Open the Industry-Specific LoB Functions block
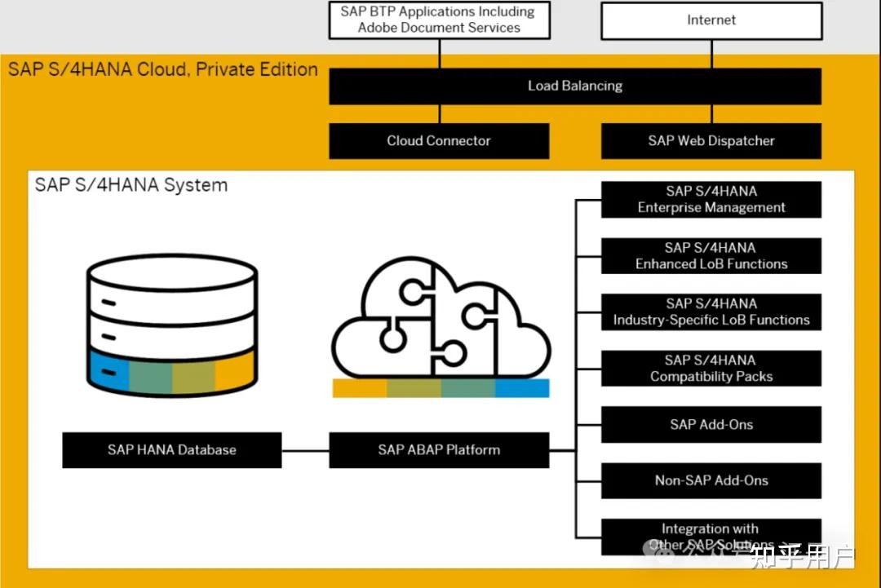 [711, 312]
